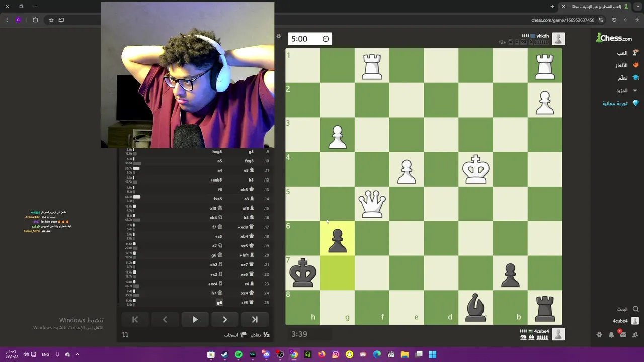
Task: Switch to the Chess.com browser tab
Action: [x=595, y=7]
